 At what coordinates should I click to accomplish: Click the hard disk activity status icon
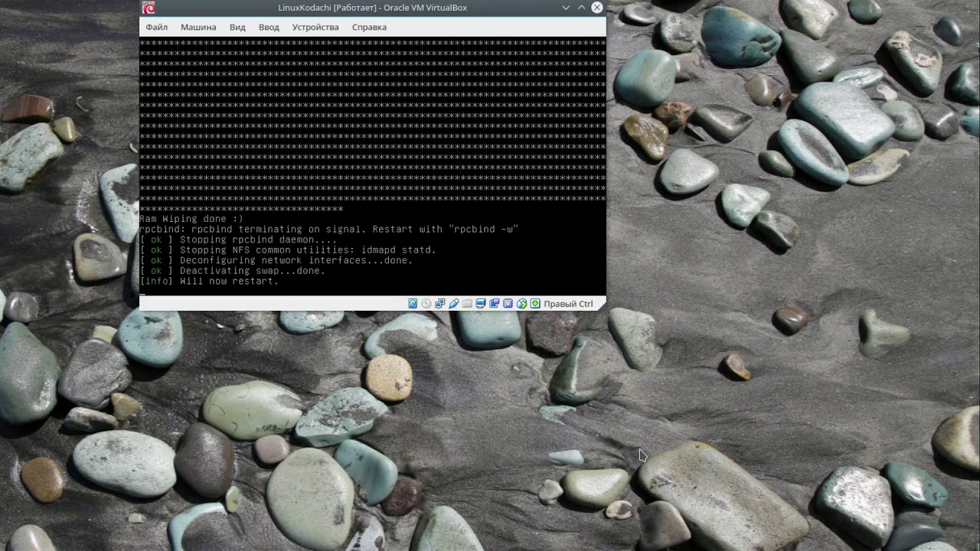coord(413,304)
